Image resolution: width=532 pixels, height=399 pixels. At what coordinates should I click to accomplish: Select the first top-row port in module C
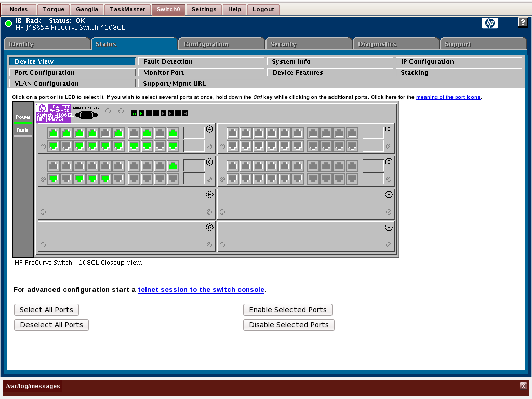coord(54,166)
